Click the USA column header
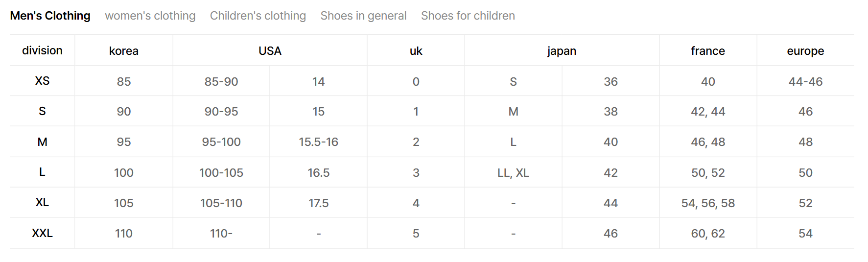868x262 pixels. 270,51
